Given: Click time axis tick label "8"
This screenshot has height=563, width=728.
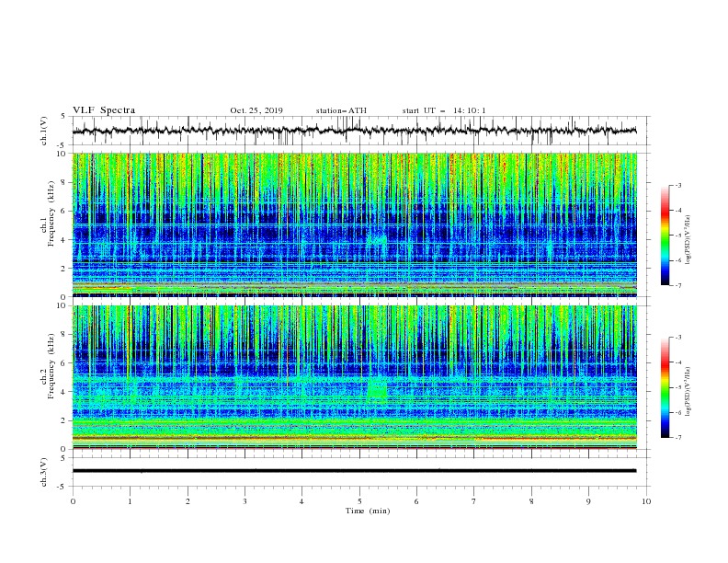Looking at the screenshot, I should pyautogui.click(x=531, y=501).
